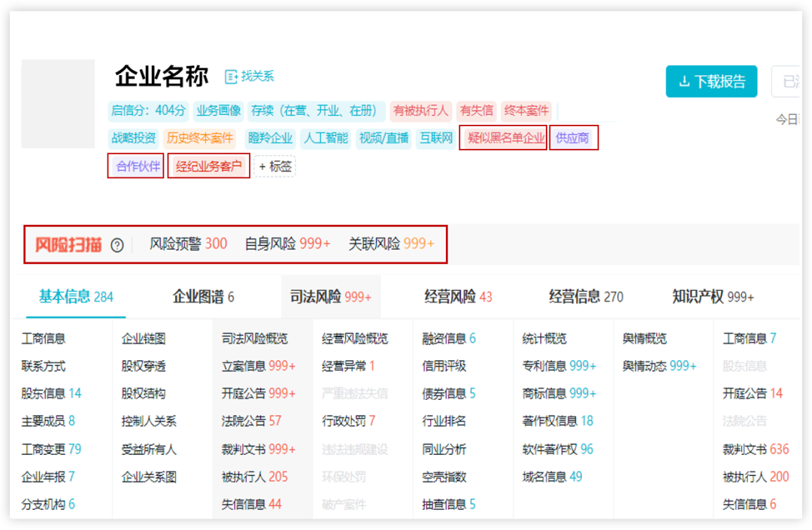
Task: Click the 人工智能 tag
Action: 326,138
